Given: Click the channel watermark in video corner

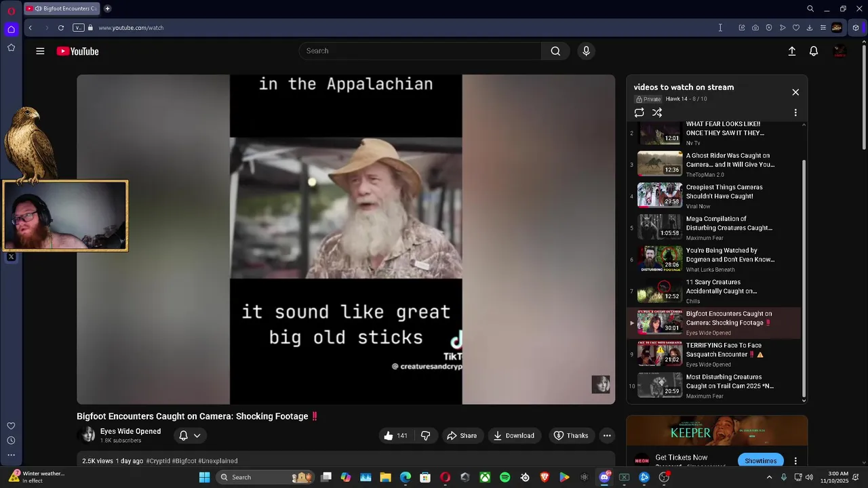Looking at the screenshot, I should (x=601, y=384).
